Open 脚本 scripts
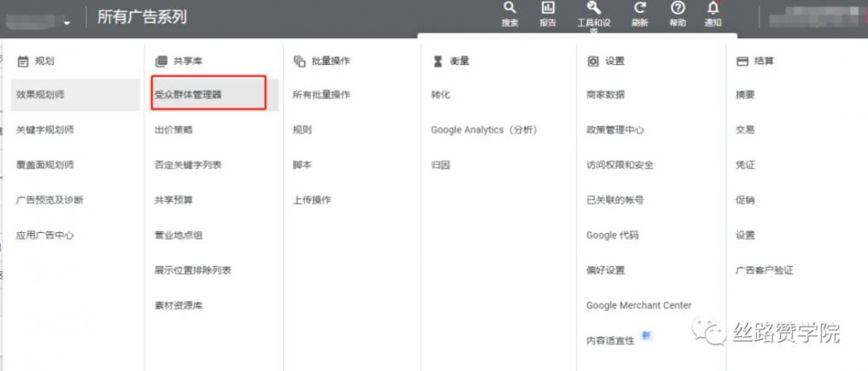This screenshot has width=868, height=371. tap(302, 165)
